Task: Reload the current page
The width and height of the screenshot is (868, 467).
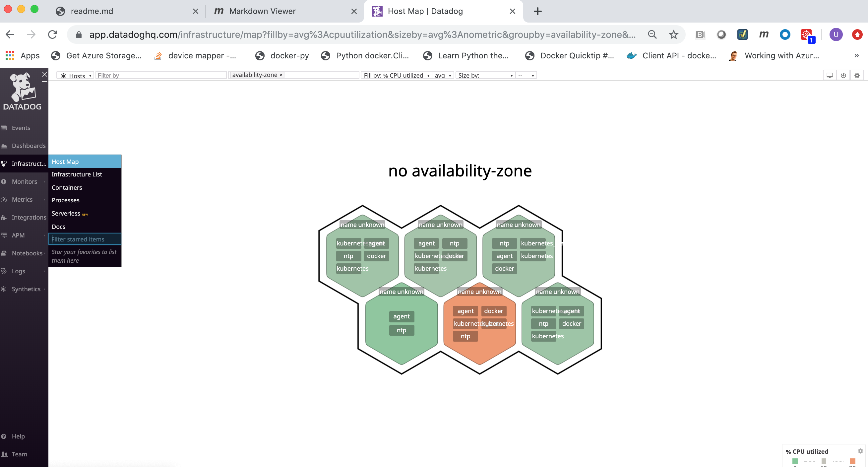Action: point(52,34)
